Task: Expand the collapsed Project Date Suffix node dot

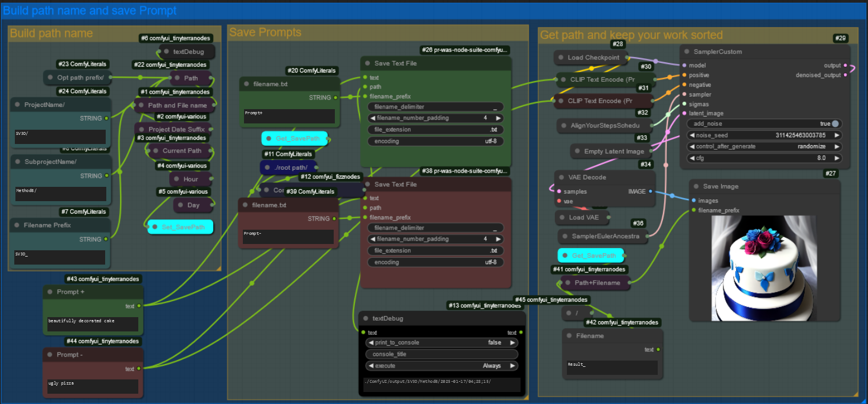Action: pos(141,130)
